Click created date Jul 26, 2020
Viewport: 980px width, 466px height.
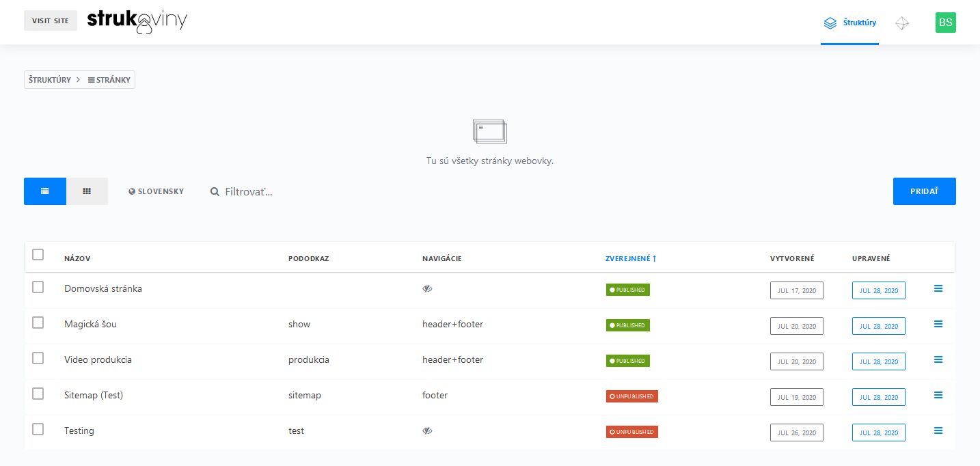[x=797, y=433]
